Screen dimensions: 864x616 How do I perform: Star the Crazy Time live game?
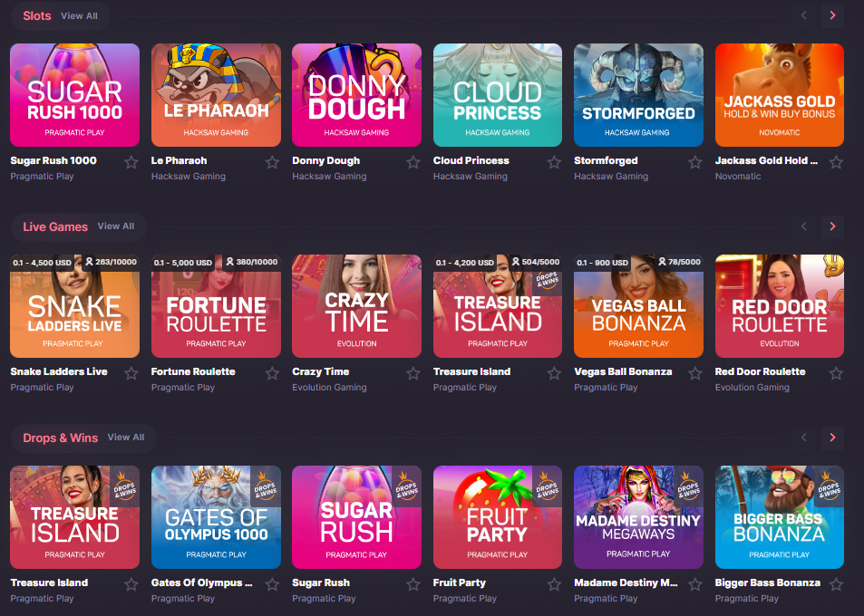click(413, 373)
